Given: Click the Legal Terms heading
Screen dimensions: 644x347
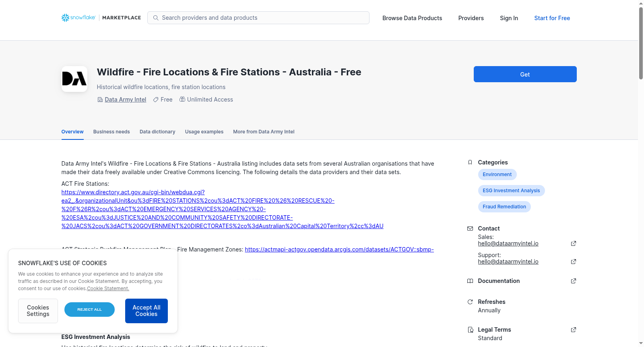Looking at the screenshot, I should (494, 330).
